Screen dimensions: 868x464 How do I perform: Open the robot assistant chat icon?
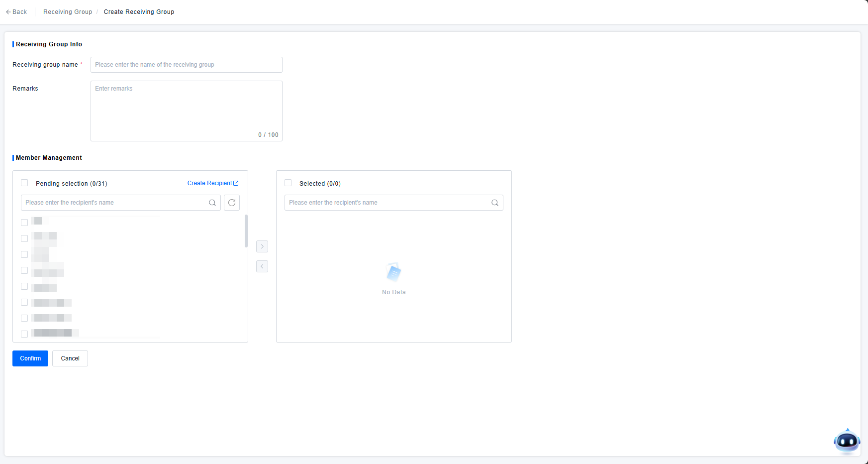pos(847,441)
